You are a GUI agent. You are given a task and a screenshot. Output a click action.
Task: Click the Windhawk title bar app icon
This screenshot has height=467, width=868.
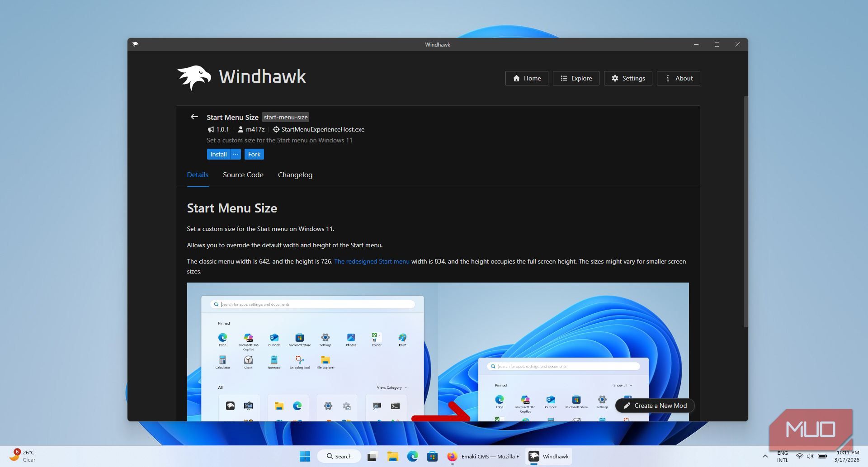pyautogui.click(x=135, y=44)
